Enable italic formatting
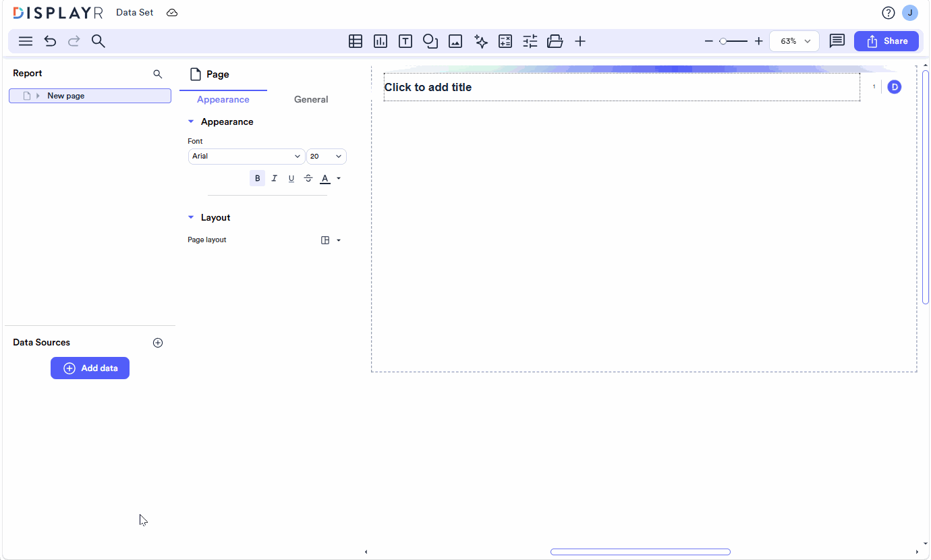The height and width of the screenshot is (560, 931). point(274,178)
